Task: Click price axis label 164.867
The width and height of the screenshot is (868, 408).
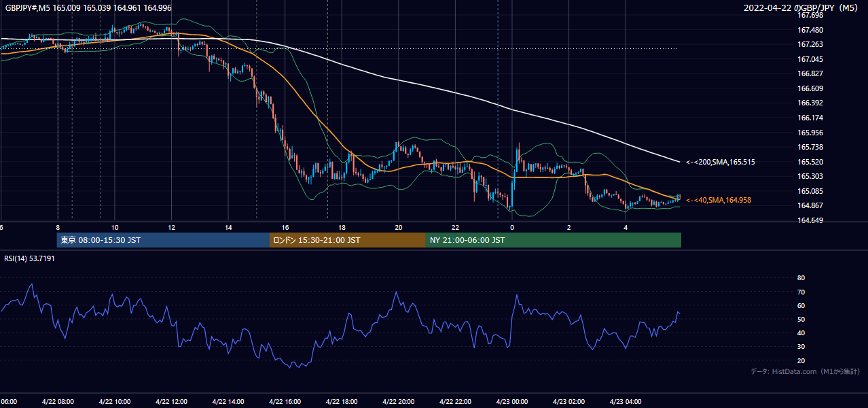Action: [x=810, y=206]
